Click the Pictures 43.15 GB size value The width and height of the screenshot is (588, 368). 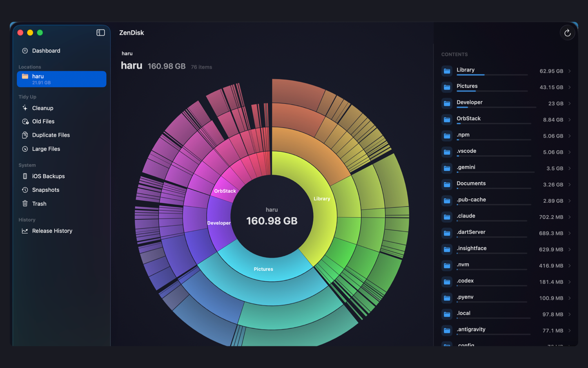point(551,87)
